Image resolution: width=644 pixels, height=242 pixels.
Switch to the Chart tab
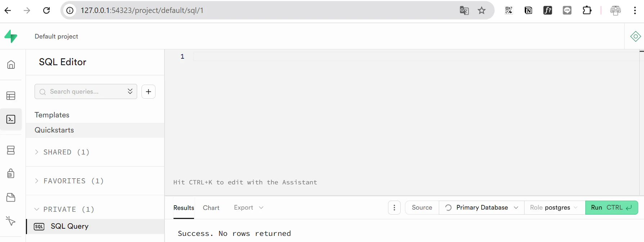pos(211,208)
